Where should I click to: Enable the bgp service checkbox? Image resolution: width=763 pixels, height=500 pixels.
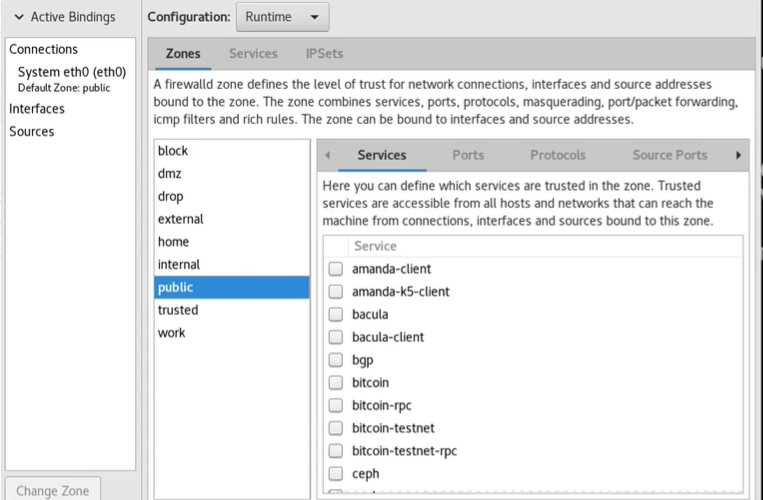click(x=336, y=360)
